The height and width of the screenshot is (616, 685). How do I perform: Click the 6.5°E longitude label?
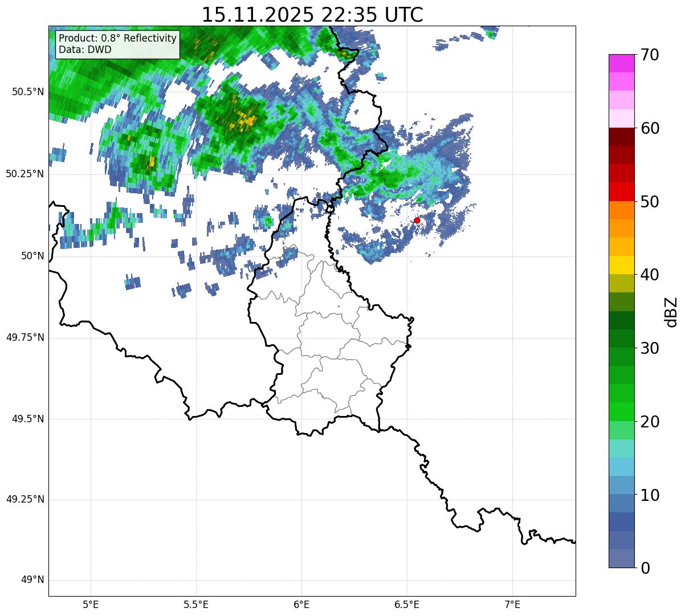(x=407, y=605)
